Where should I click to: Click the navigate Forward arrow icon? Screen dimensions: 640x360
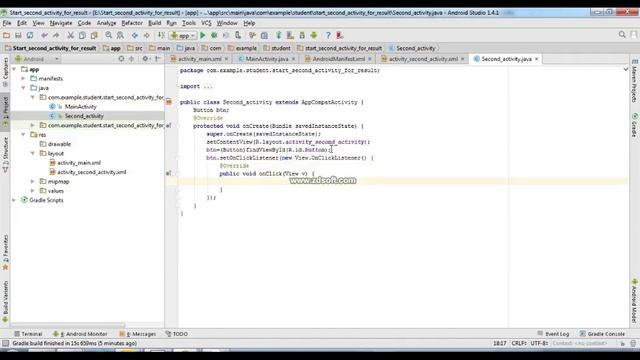[146, 36]
